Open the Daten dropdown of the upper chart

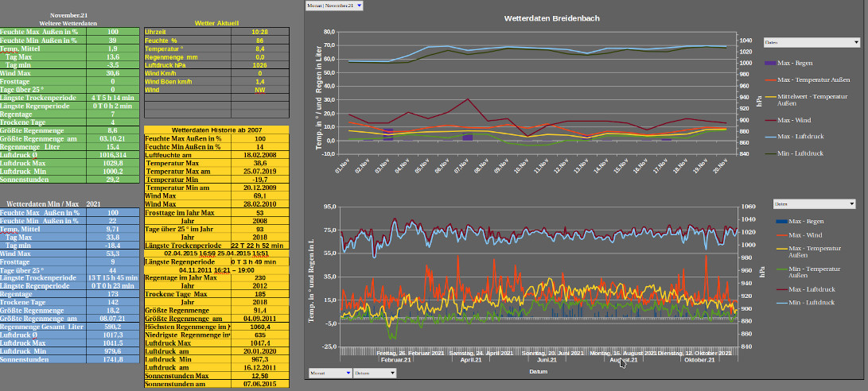[812, 42]
